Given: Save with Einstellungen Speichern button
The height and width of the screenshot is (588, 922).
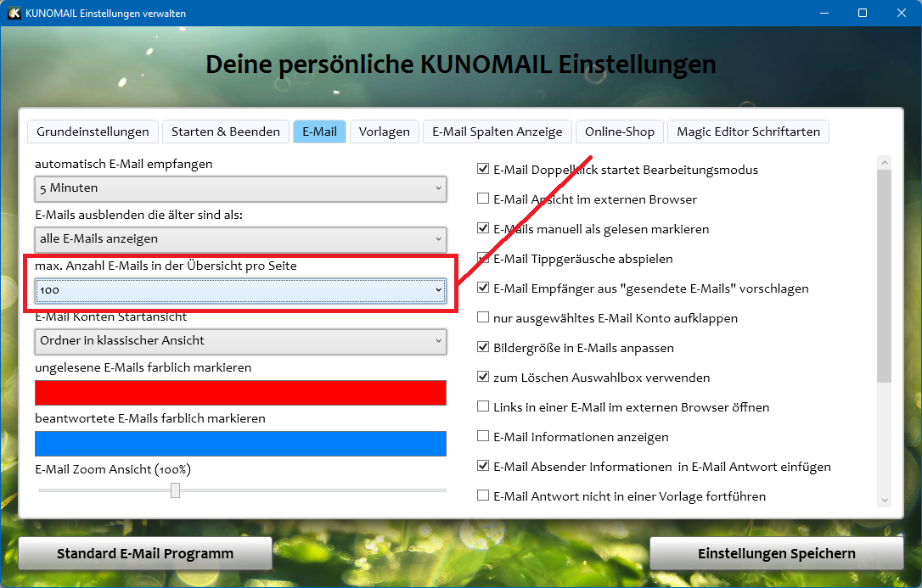Looking at the screenshot, I should [776, 553].
